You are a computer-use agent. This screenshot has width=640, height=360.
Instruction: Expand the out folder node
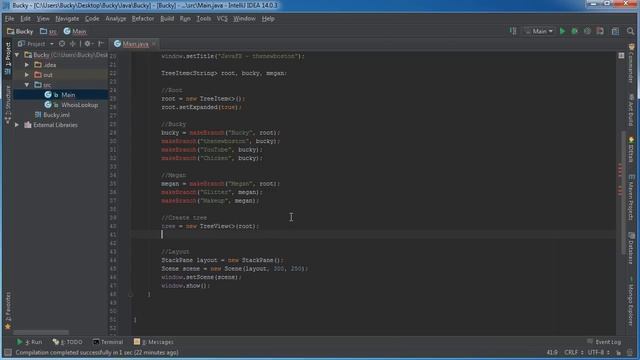tap(27, 75)
